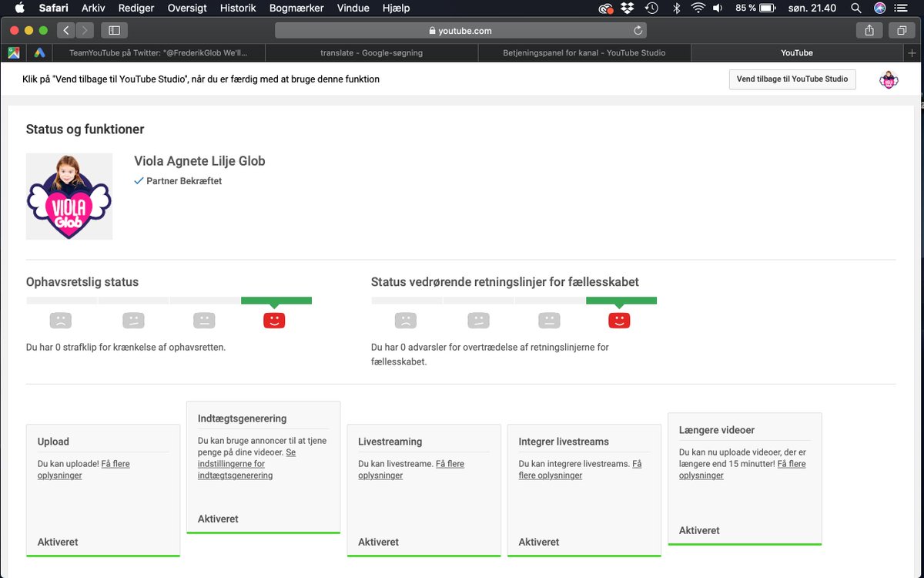Viewport: 924px width, 578px height.
Task: Open Wi-Fi status menu
Action: pyautogui.click(x=698, y=8)
